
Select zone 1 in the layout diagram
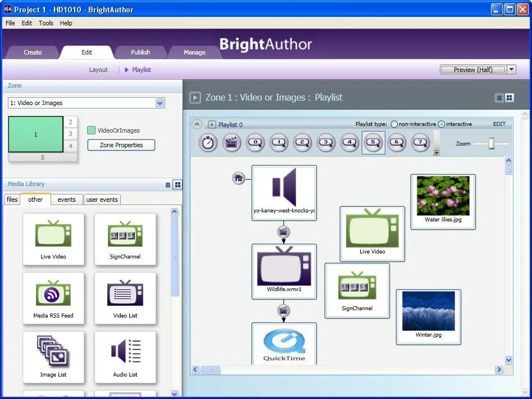pos(35,134)
